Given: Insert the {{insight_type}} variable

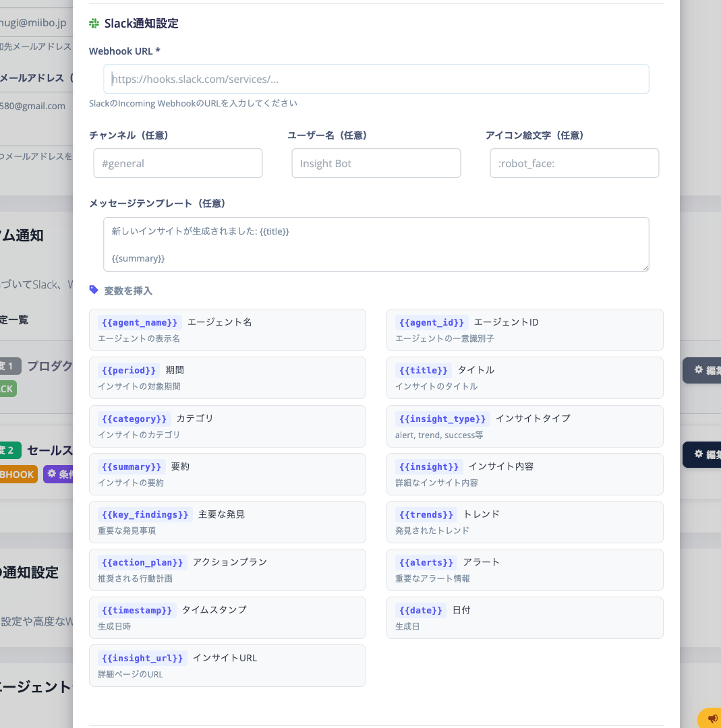Looking at the screenshot, I should [x=525, y=426].
